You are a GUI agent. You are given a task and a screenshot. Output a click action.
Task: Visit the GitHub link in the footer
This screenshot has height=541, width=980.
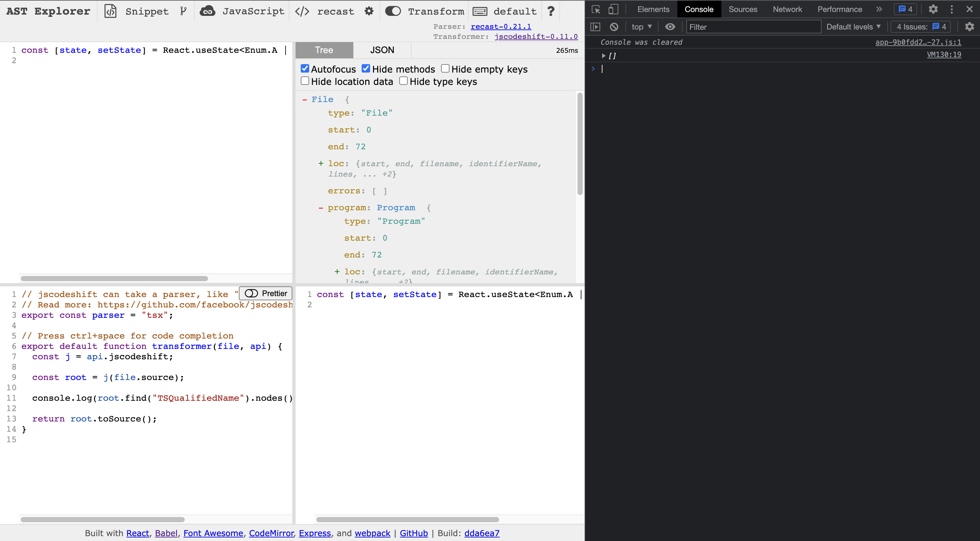point(414,533)
